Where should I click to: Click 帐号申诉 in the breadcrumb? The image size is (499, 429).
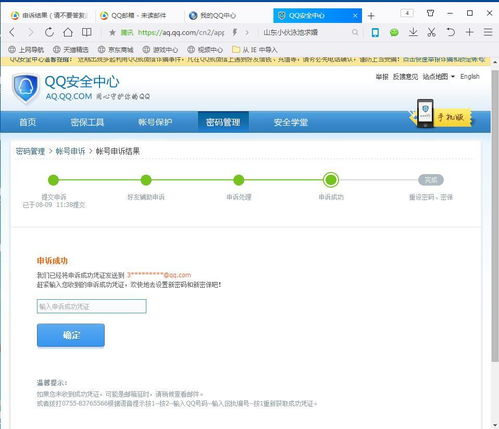click(70, 151)
